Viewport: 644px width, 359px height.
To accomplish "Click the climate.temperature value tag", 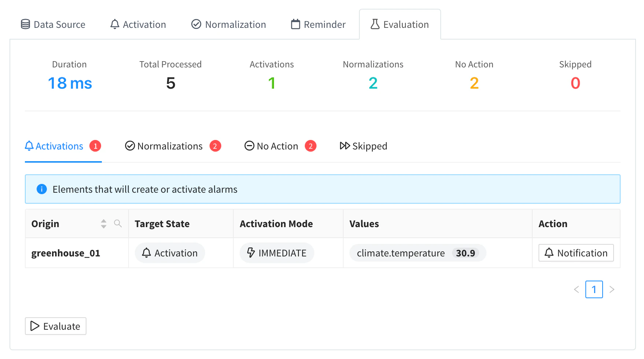I will coord(418,253).
